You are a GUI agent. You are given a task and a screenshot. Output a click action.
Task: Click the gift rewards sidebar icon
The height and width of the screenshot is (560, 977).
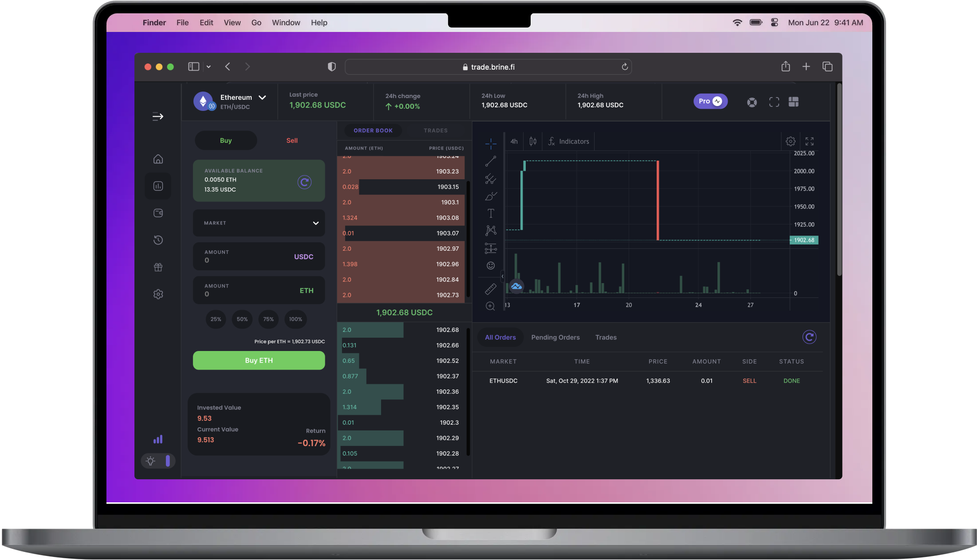(x=158, y=267)
